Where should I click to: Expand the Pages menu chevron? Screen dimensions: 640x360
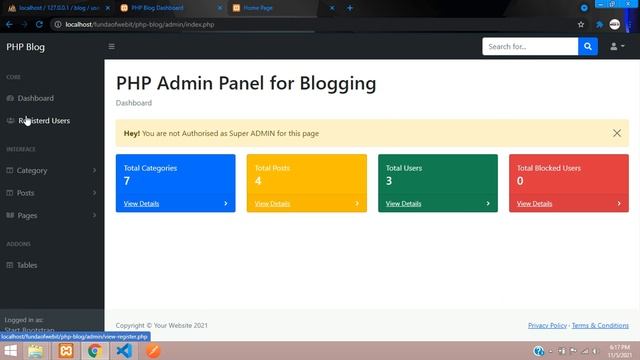[94, 215]
